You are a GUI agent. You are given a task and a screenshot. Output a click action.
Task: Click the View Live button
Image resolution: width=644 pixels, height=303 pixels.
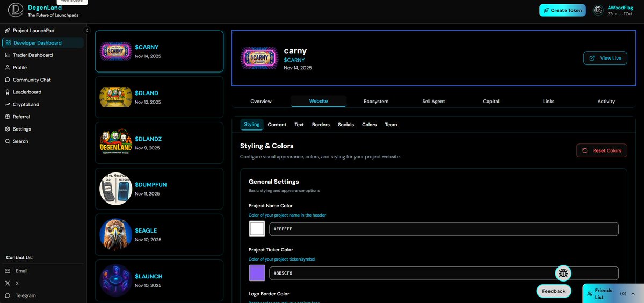coord(605,59)
